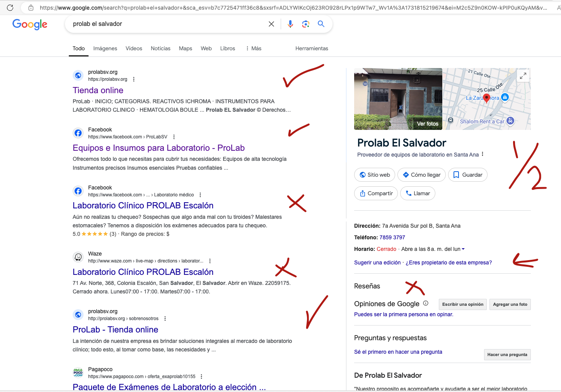Click the Sitio web button
This screenshot has width=561, height=392.
click(375, 175)
